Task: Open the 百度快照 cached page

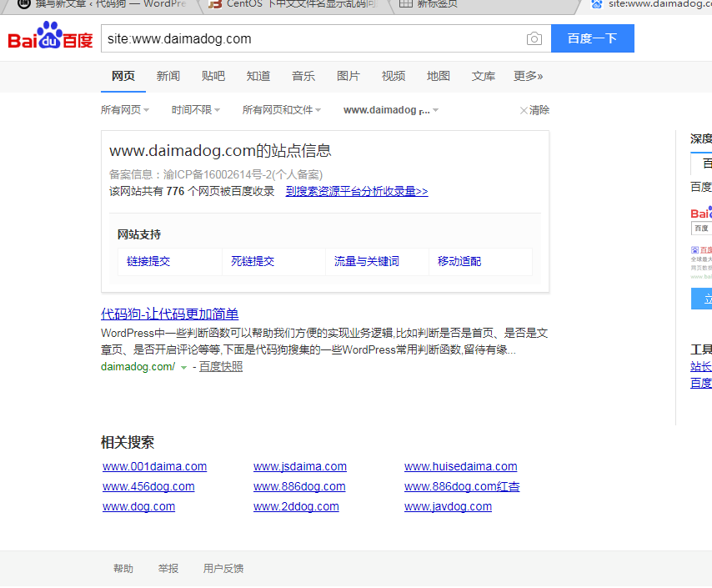Action: [221, 367]
